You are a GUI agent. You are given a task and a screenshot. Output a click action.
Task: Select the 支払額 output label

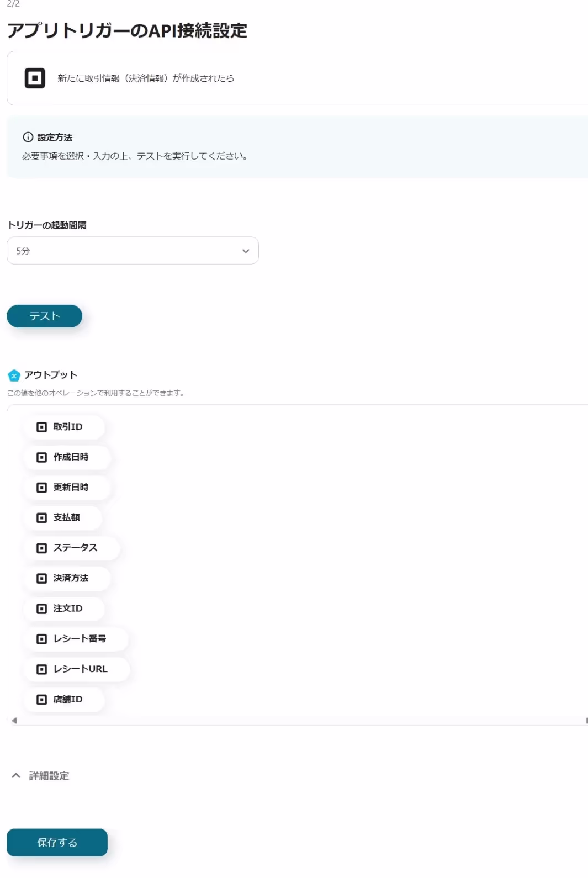[66, 517]
